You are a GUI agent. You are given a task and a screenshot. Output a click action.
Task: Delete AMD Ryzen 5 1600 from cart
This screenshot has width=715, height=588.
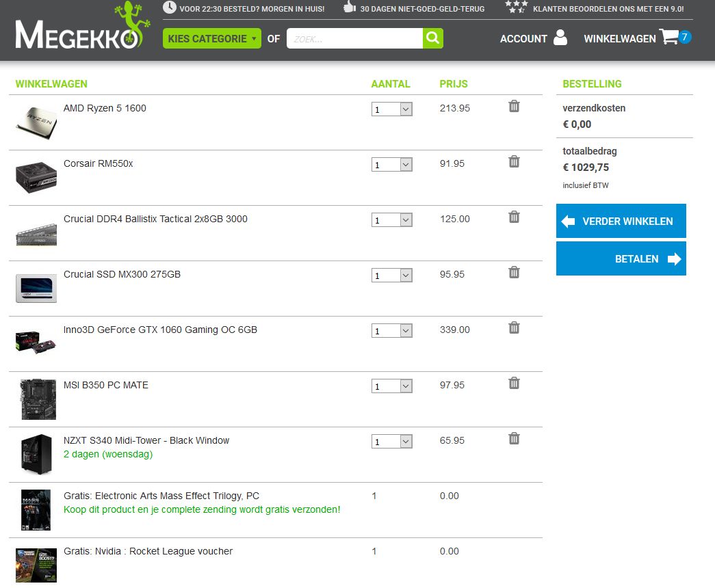click(514, 106)
